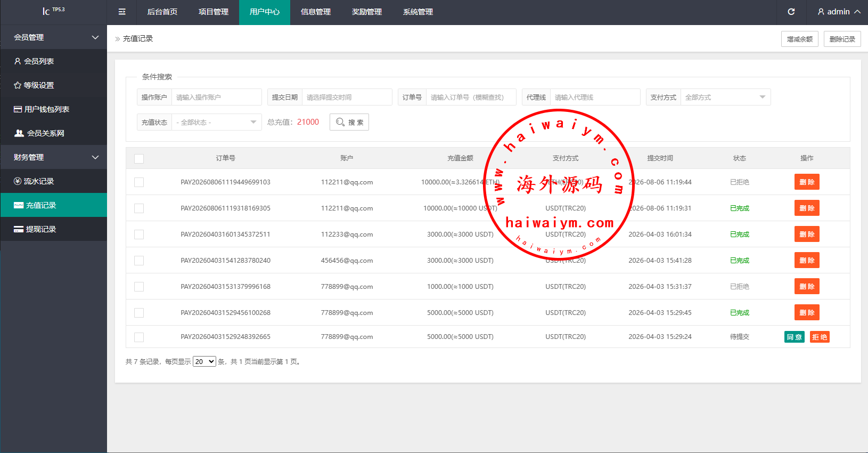Collapse the 会员管理 sidebar group
Viewport: 868px width, 453px height.
[53, 37]
